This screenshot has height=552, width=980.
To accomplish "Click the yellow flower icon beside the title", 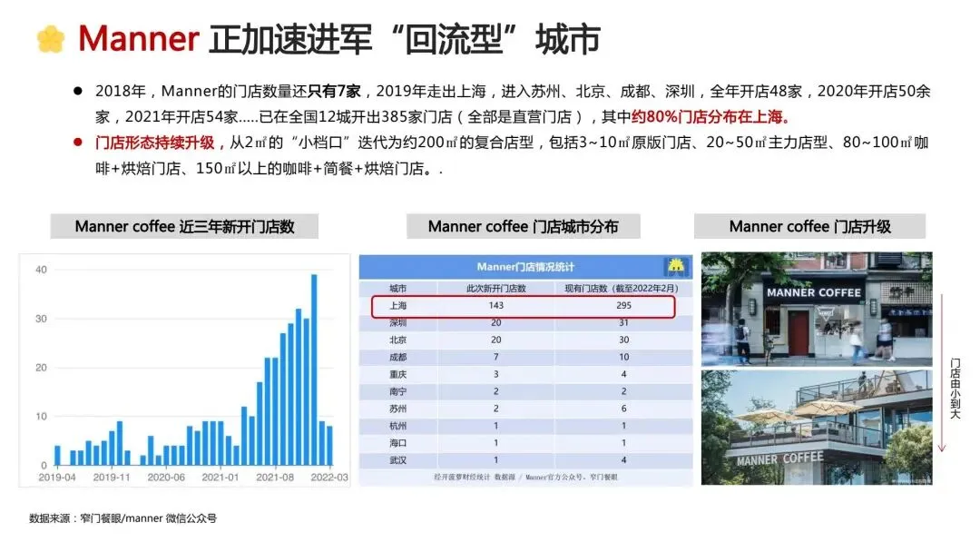I will click(50, 39).
